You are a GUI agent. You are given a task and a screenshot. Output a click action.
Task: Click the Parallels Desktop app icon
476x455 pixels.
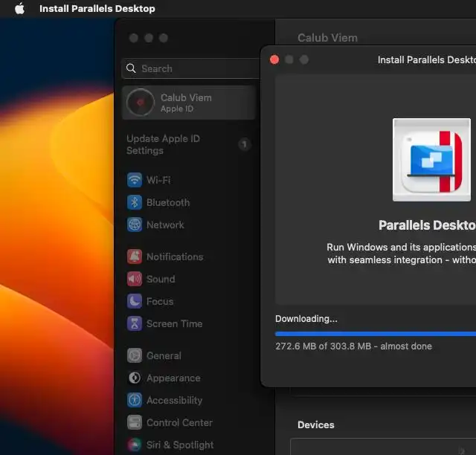click(431, 160)
